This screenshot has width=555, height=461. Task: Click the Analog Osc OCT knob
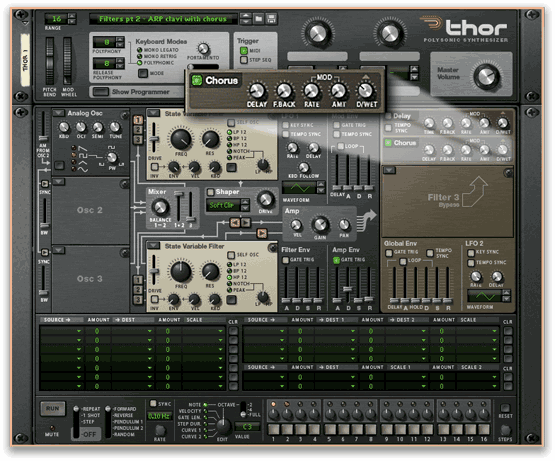point(81,127)
